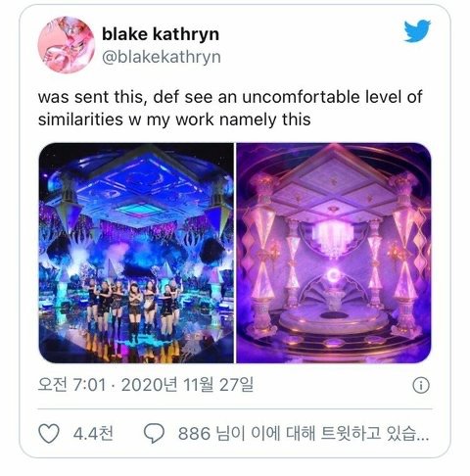Visit the @blakekathryn handle link
The width and height of the screenshot is (470, 476).
pos(162,57)
